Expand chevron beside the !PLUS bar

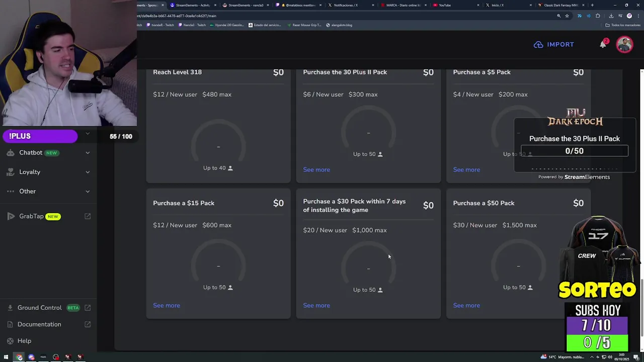(x=88, y=134)
